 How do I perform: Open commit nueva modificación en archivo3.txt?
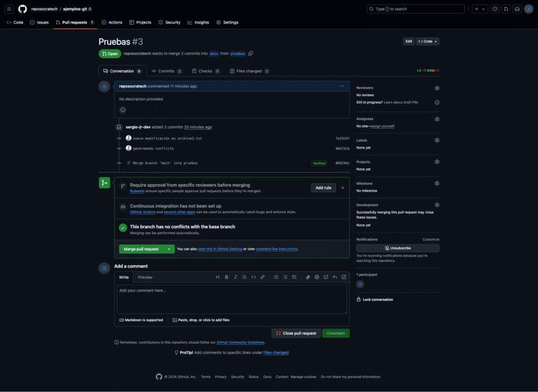pos(168,139)
